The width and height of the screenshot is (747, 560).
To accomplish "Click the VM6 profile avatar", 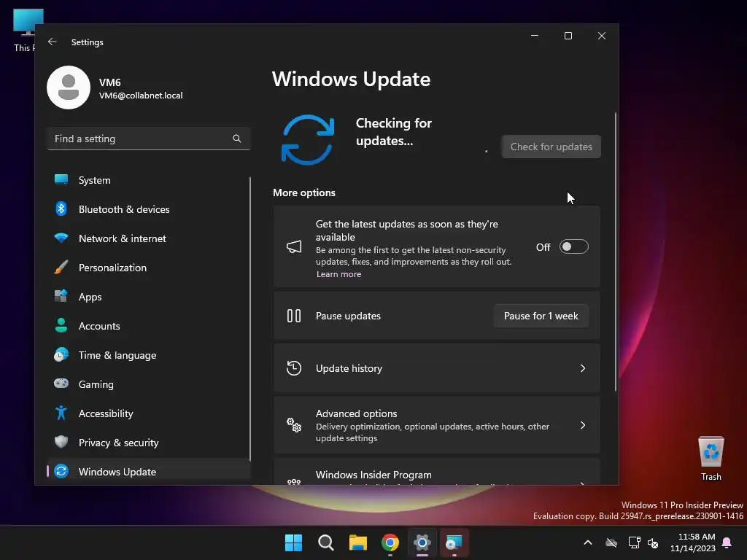I will coord(69,87).
